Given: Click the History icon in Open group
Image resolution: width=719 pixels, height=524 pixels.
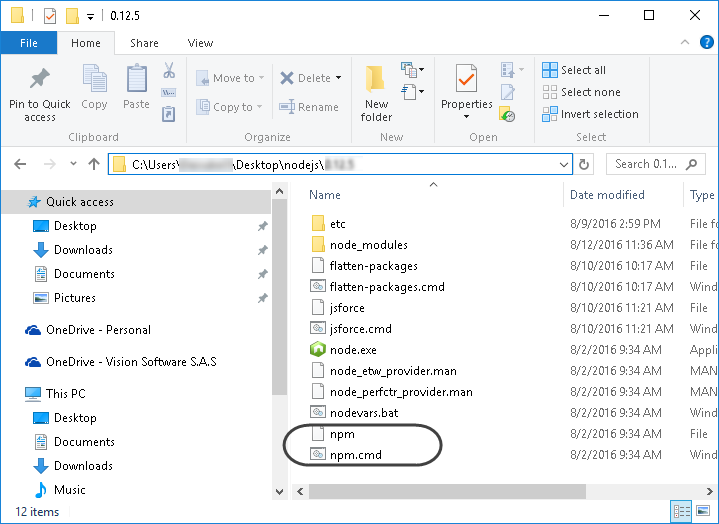Looking at the screenshot, I should click(x=507, y=114).
